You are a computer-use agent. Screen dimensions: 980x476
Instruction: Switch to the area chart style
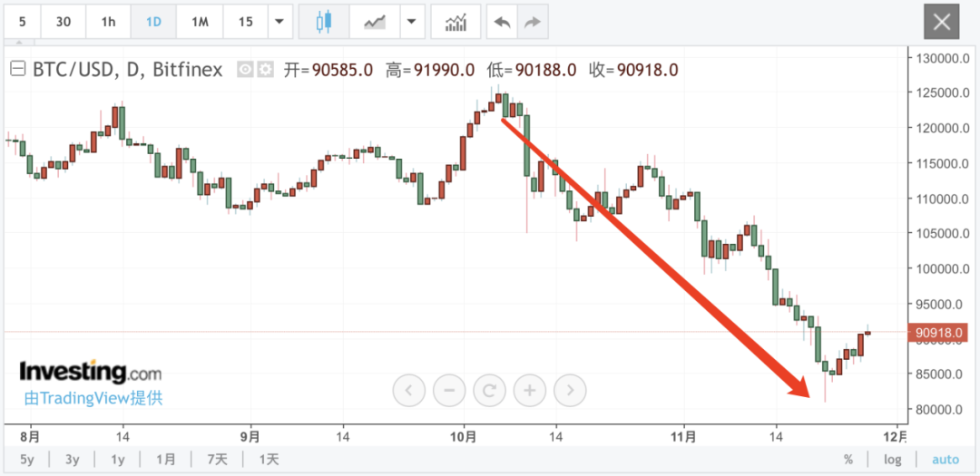click(375, 22)
